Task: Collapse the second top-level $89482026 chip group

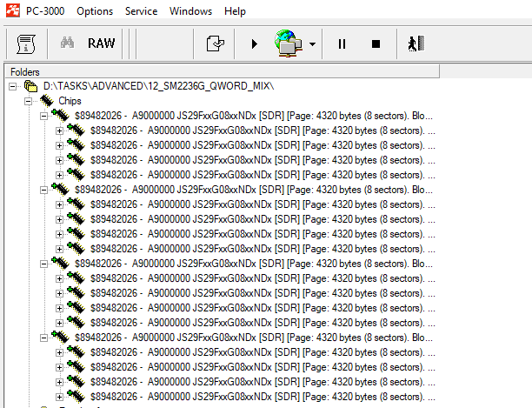Action: [43, 191]
